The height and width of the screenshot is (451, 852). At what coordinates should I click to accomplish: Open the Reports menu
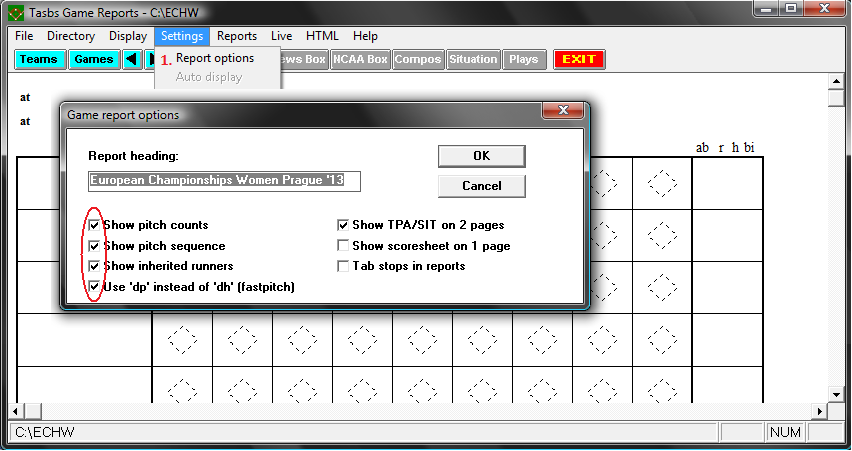pyautogui.click(x=237, y=36)
